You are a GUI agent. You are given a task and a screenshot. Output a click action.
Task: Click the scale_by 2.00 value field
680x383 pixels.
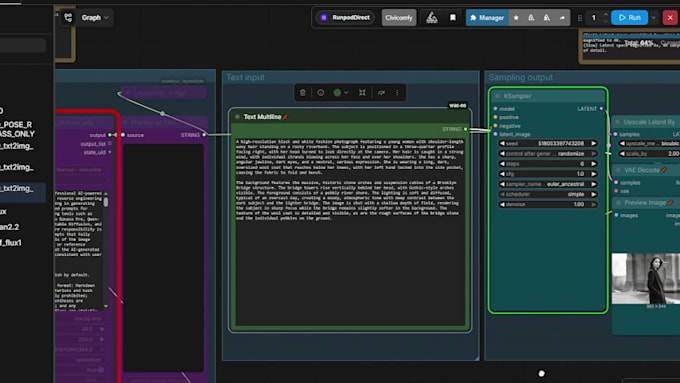click(649, 154)
